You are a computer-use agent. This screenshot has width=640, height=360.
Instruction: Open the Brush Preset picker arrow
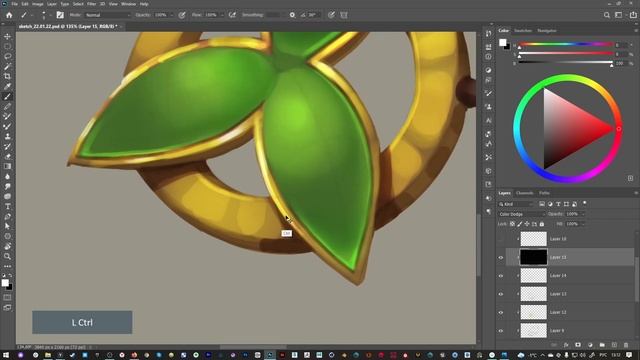pyautogui.click(x=50, y=15)
